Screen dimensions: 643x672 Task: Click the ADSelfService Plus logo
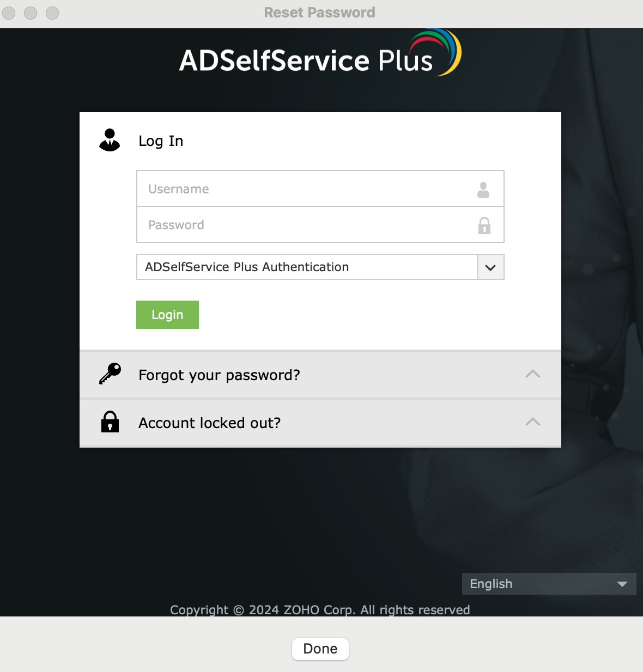pos(320,53)
